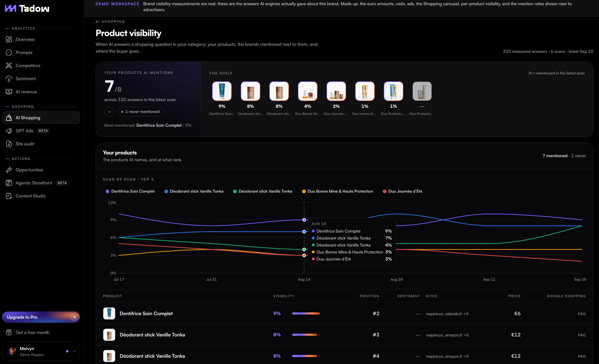Open the Sentiment gauge icon

(x=9, y=79)
